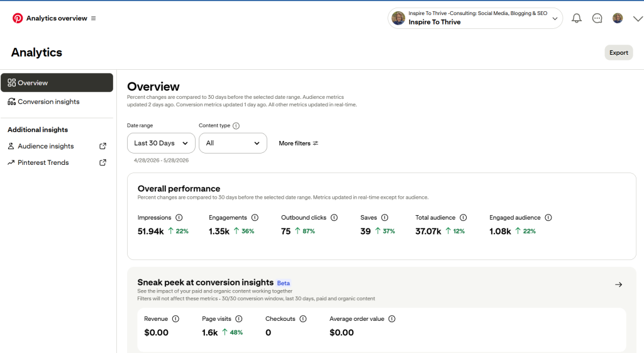
Task: Click the Sneak peek at conversion insights heading
Action: pos(206,283)
